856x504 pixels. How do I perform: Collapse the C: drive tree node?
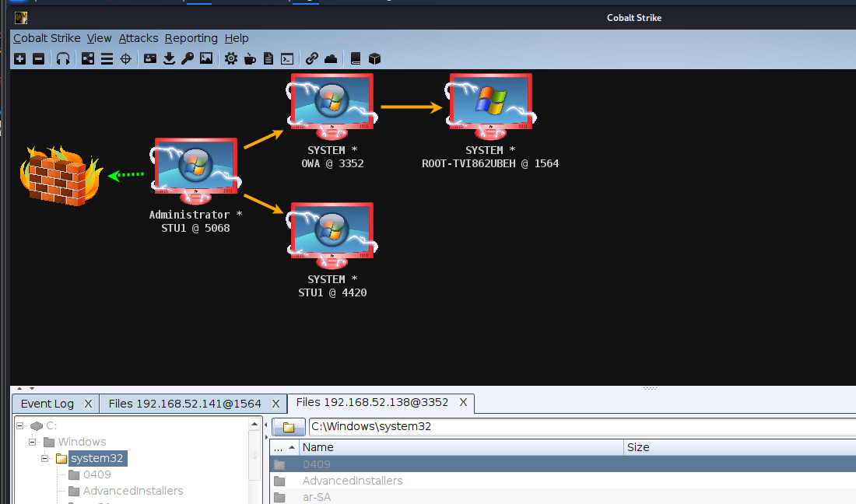pos(19,425)
